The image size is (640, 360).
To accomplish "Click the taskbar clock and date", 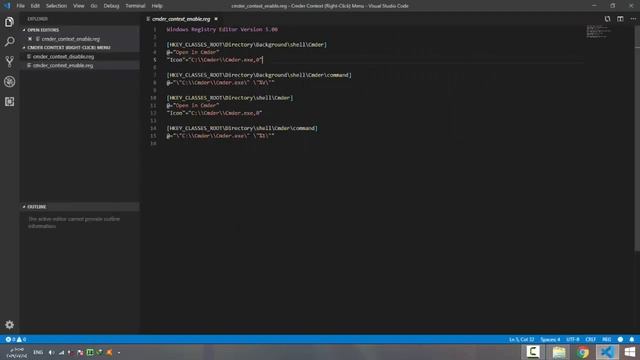I will tap(17, 353).
